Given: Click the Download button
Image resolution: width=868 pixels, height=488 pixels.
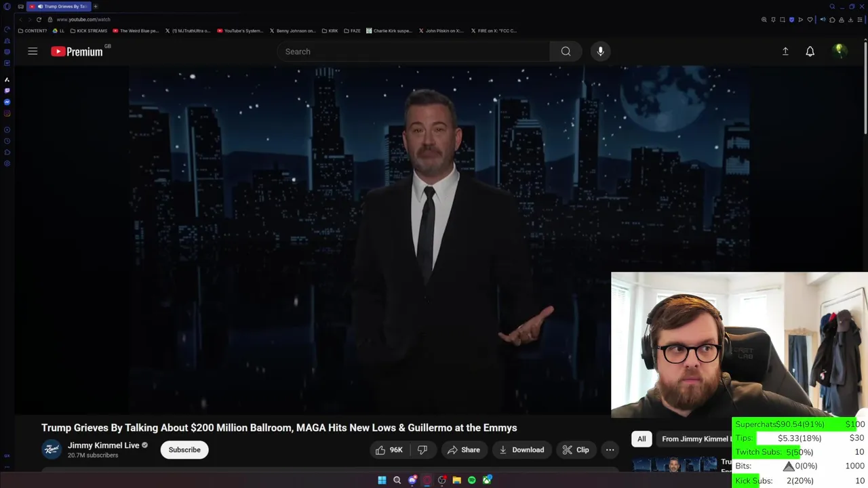Looking at the screenshot, I should (x=521, y=450).
